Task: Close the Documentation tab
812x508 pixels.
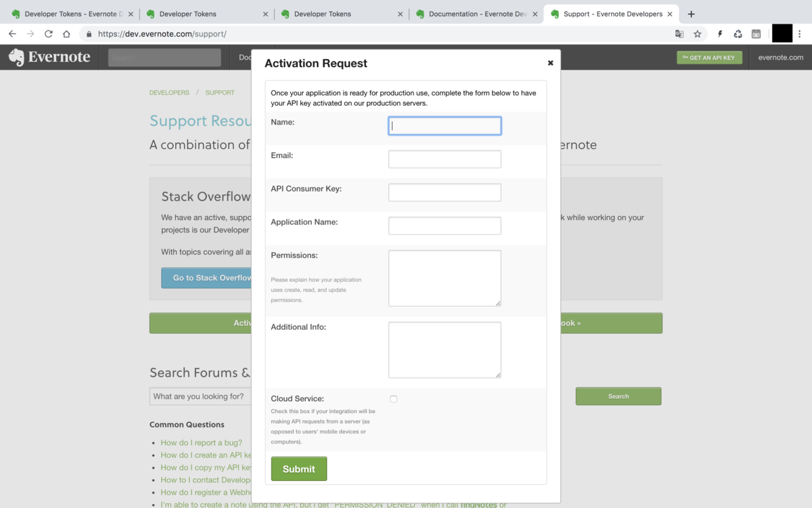Action: [535, 14]
